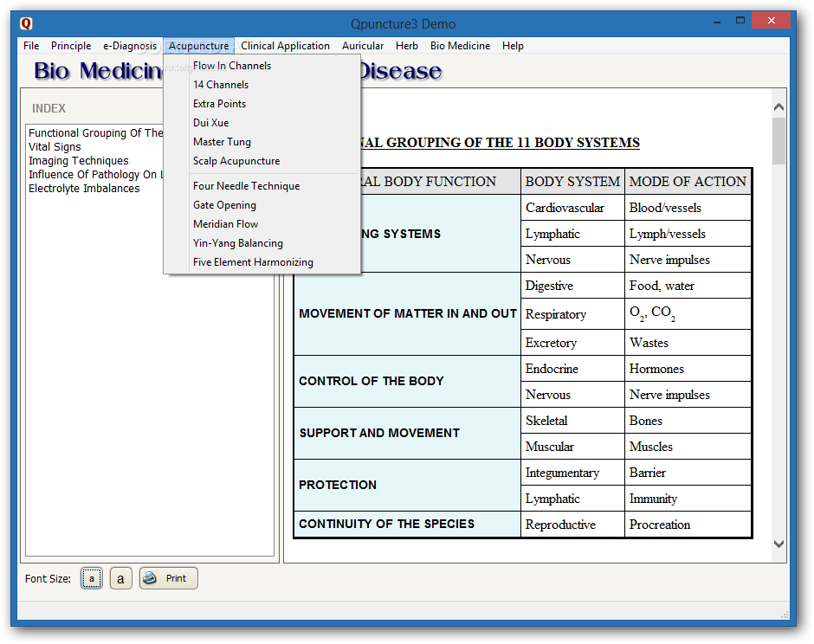Click the MODE OF ACTION column header
The image size is (814, 644).
click(688, 182)
